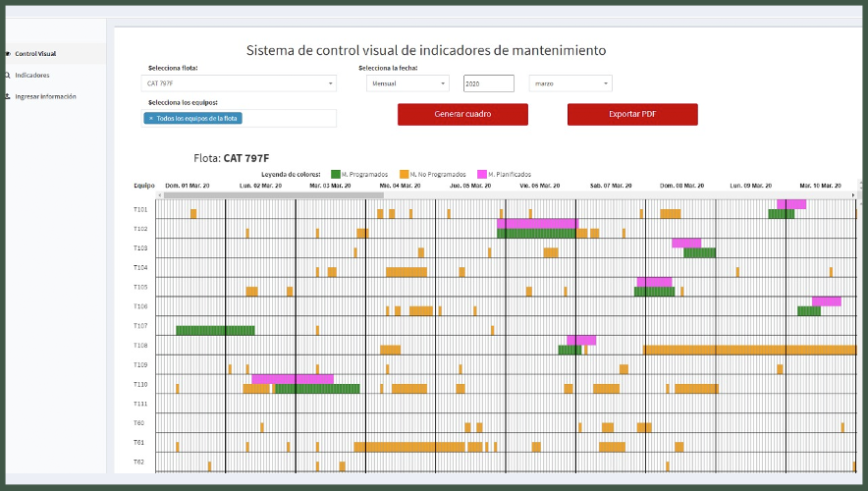Click the orange M. No Programados legend swatch

tap(404, 174)
